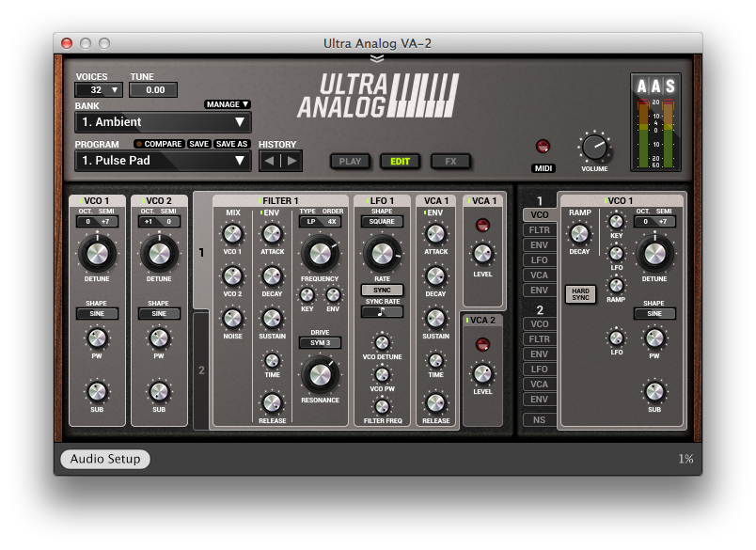Toggle the left VCO 1 module LED
This screenshot has width=756, height=550.
point(81,200)
